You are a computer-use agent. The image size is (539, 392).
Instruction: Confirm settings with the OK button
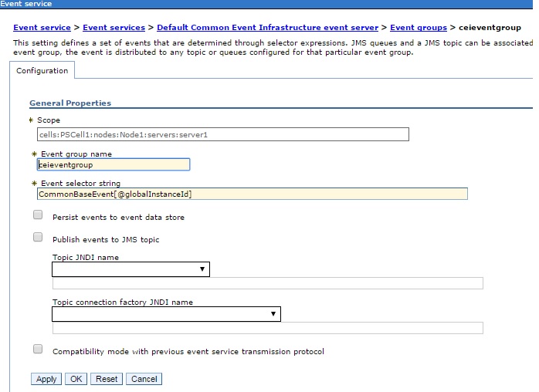coord(76,379)
